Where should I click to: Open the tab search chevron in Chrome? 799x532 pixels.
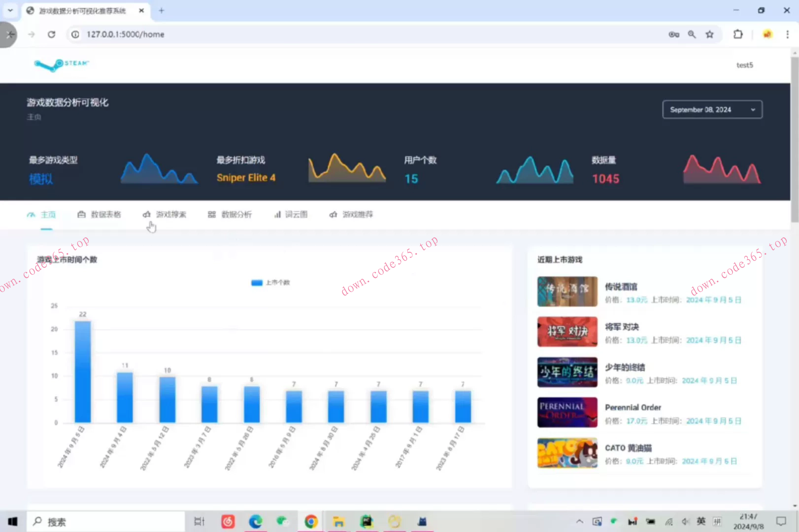[x=10, y=10]
